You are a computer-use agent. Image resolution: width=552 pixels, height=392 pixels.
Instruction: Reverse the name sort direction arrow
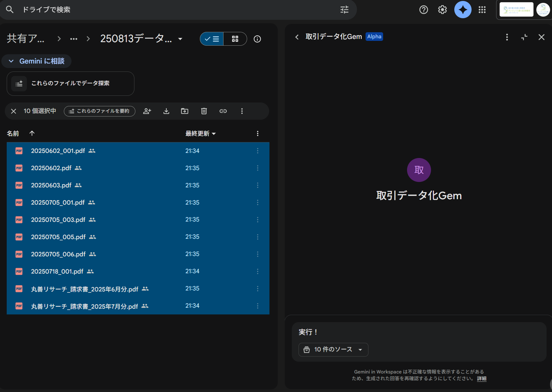(x=32, y=133)
